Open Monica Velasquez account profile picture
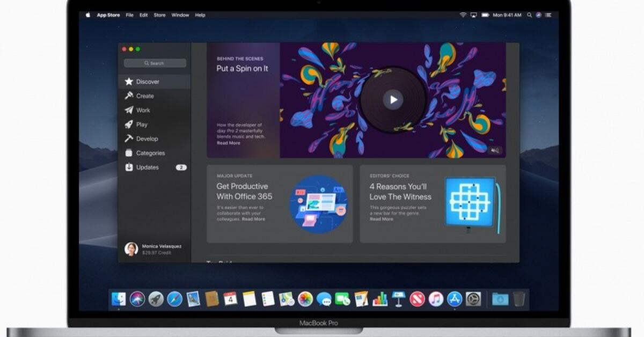 point(131,249)
